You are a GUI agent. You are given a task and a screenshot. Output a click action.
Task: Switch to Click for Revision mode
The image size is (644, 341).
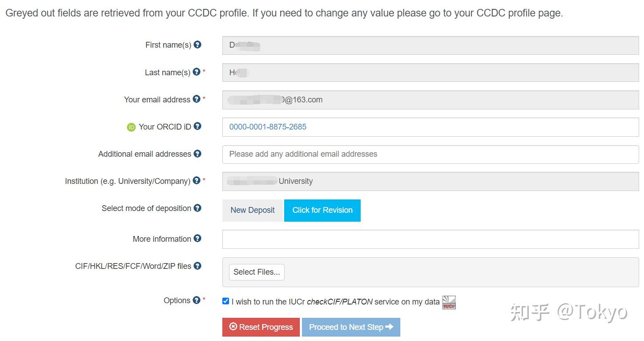(322, 210)
